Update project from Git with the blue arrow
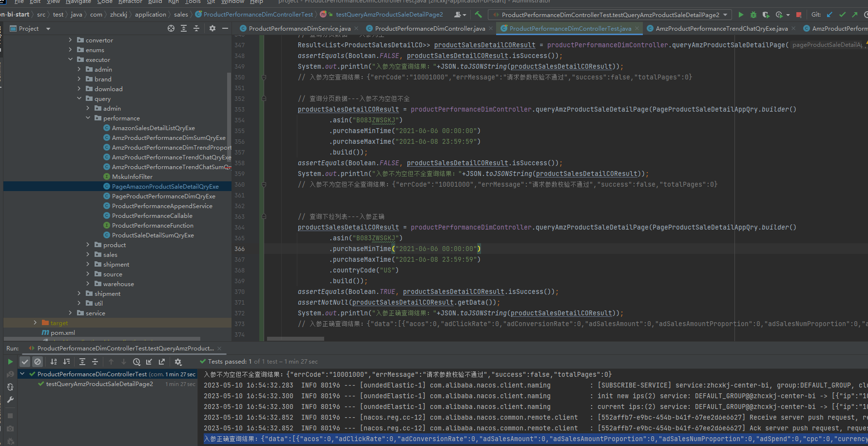The image size is (868, 446). (829, 15)
